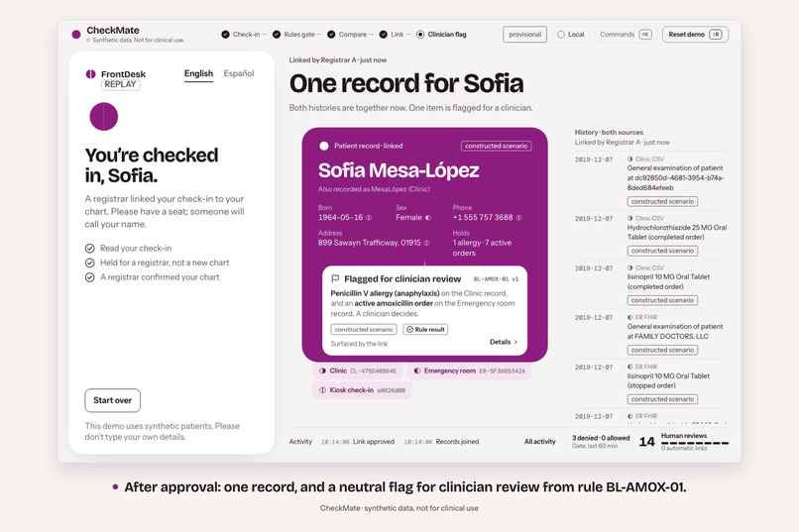Click ER FHIR icon on lisinopril stopped order
Image resolution: width=799 pixels, height=532 pixels.
tap(630, 367)
